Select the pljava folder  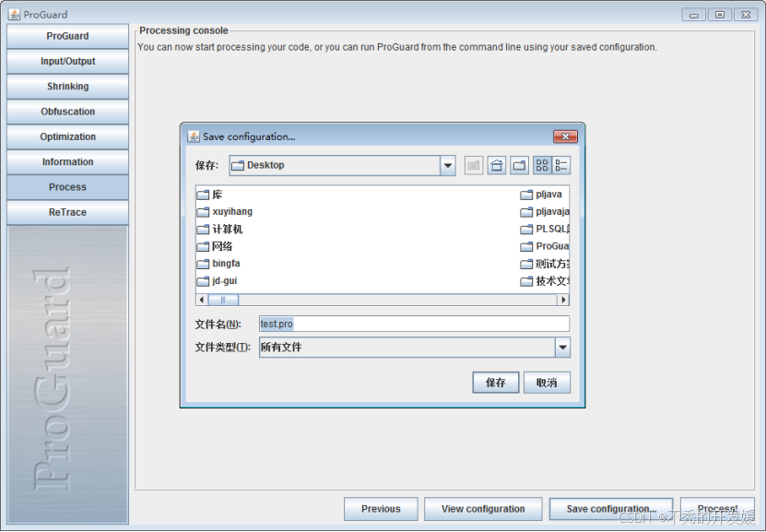tap(541, 195)
